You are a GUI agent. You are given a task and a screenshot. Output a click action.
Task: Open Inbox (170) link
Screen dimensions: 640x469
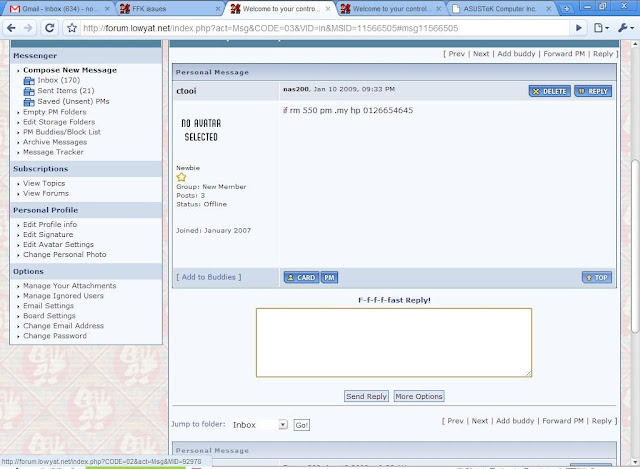coord(59,80)
